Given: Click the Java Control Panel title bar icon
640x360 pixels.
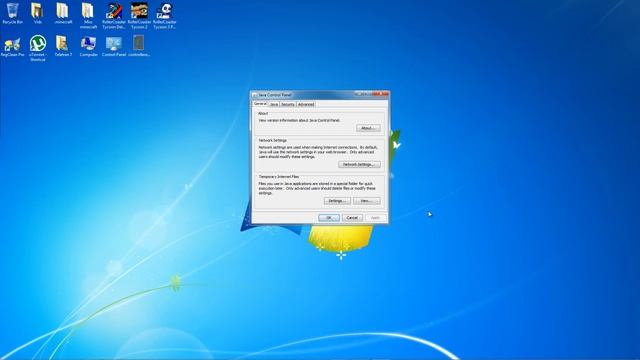Looking at the screenshot, I should point(255,95).
